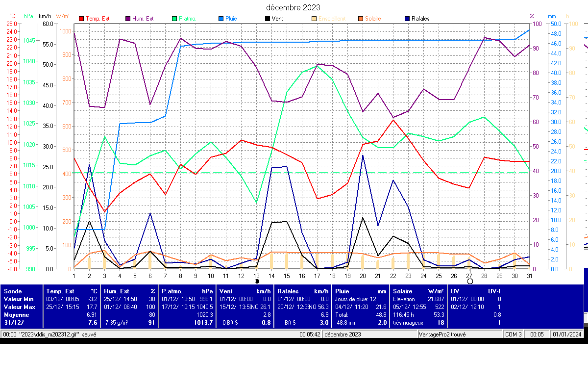Image resolution: width=588 pixels, height=386 pixels.
Task: Click the 01/01/2024 date in the status bar
Action: tap(567, 334)
